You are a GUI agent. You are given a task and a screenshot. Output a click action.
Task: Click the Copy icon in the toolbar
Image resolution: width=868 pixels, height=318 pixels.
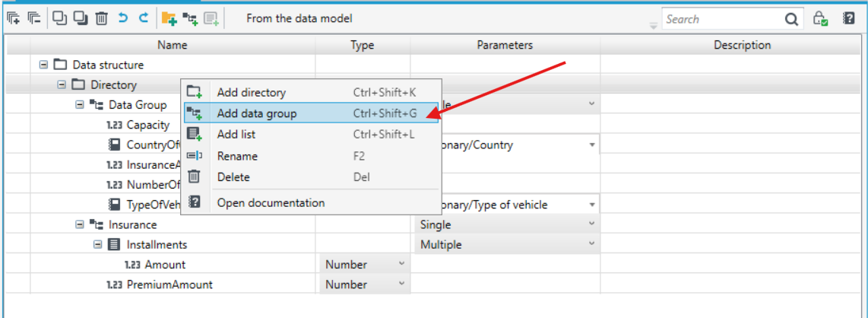coord(60,18)
